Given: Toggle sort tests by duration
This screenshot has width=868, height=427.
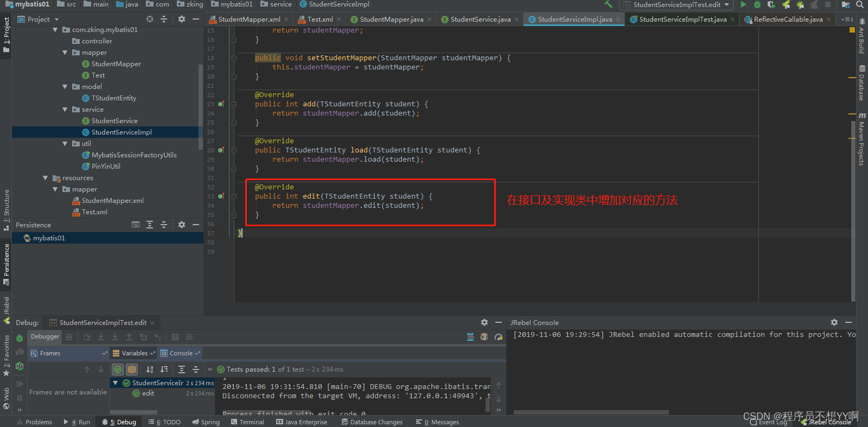Looking at the screenshot, I should pos(164,369).
